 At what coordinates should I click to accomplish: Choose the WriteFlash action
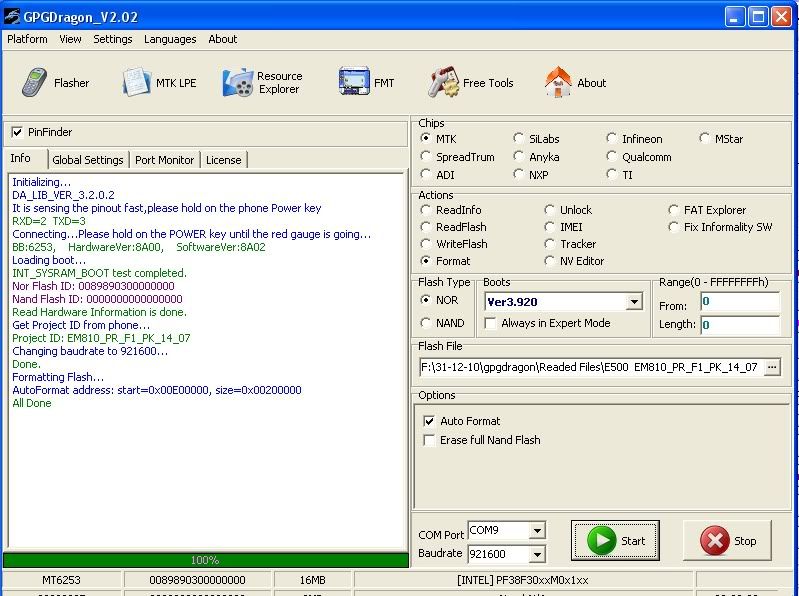425,244
